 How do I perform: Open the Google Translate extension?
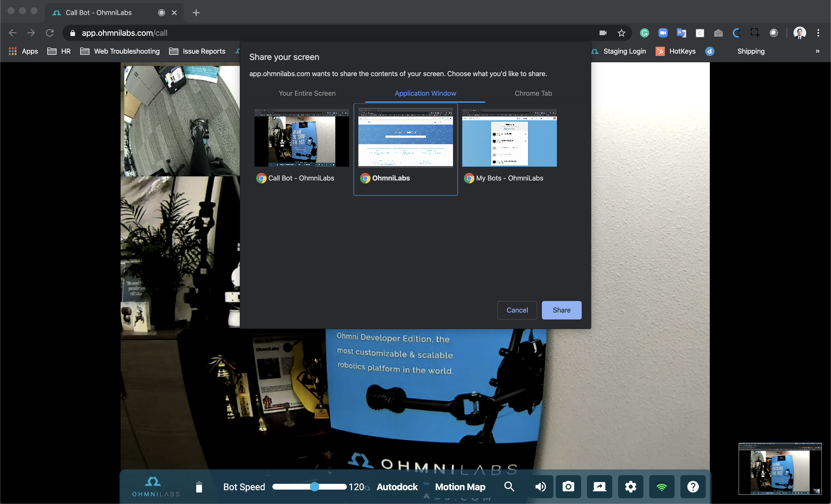[x=681, y=33]
